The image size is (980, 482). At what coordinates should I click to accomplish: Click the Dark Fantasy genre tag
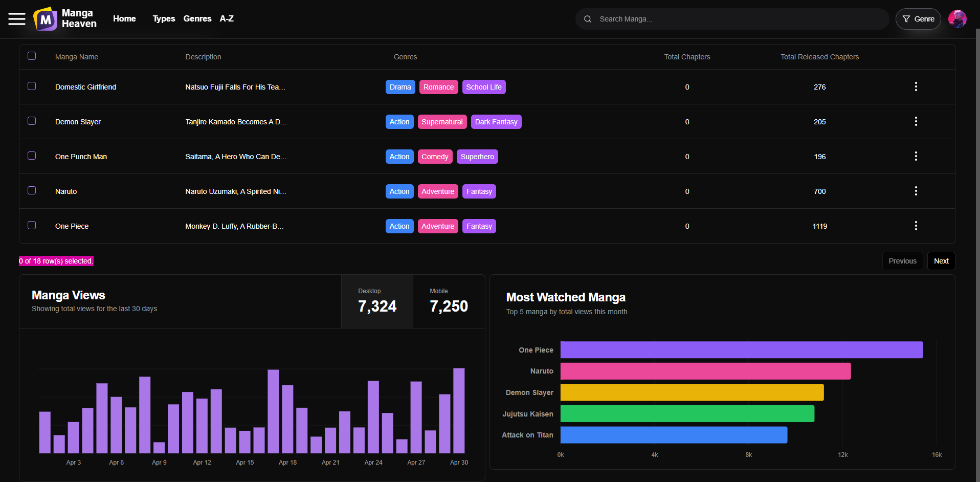(x=496, y=122)
